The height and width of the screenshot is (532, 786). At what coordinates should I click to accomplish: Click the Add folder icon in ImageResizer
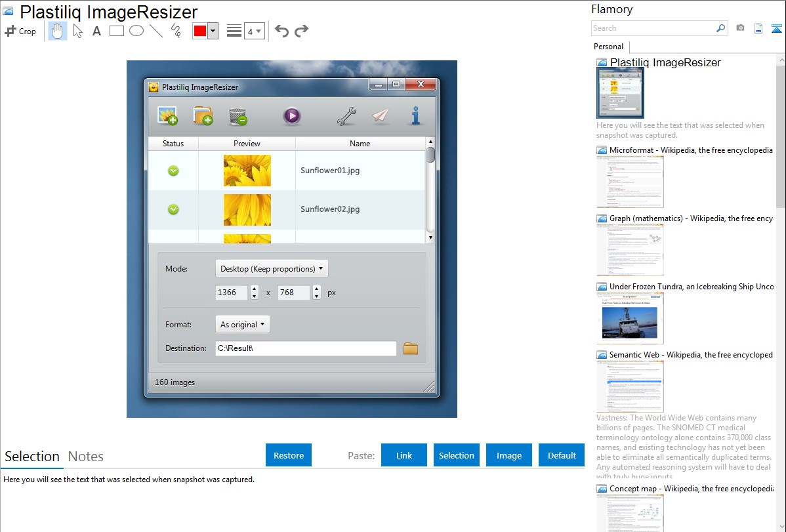[x=203, y=116]
